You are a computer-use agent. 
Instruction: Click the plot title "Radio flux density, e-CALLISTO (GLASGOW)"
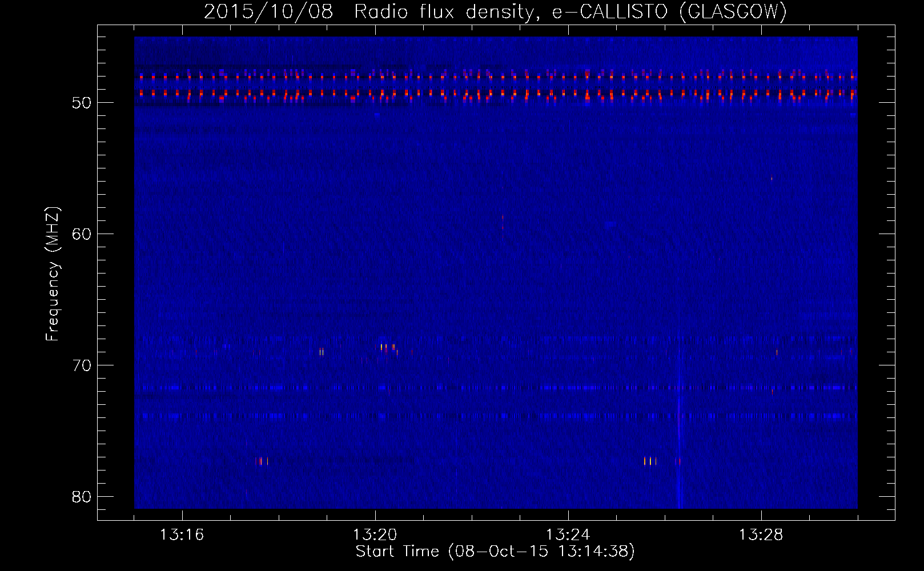[x=571, y=12]
